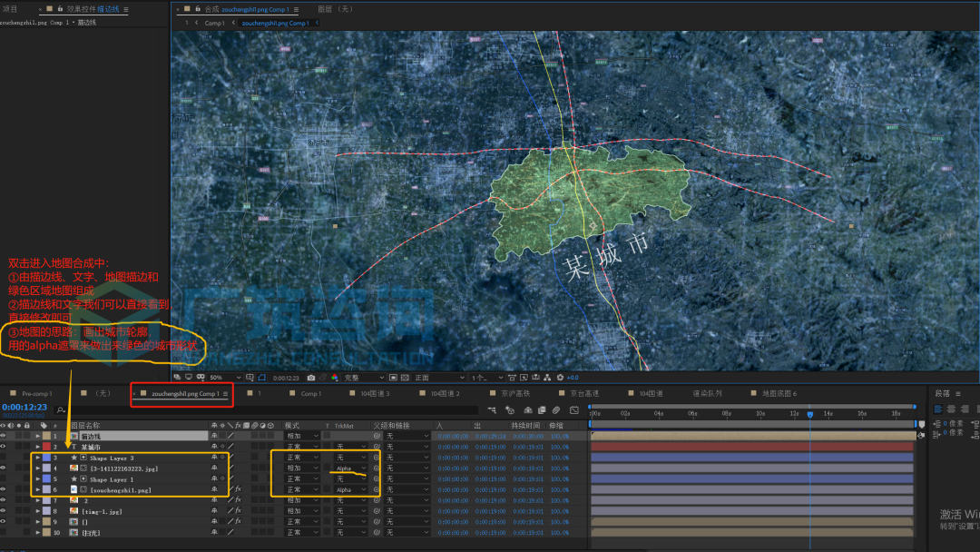Click the blue label swatch of Shape Layer 1
The image size is (980, 552).
pyautogui.click(x=46, y=478)
